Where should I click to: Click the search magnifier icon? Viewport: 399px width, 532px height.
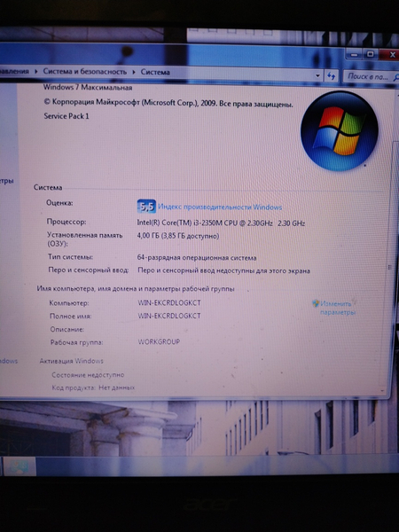coord(396,78)
